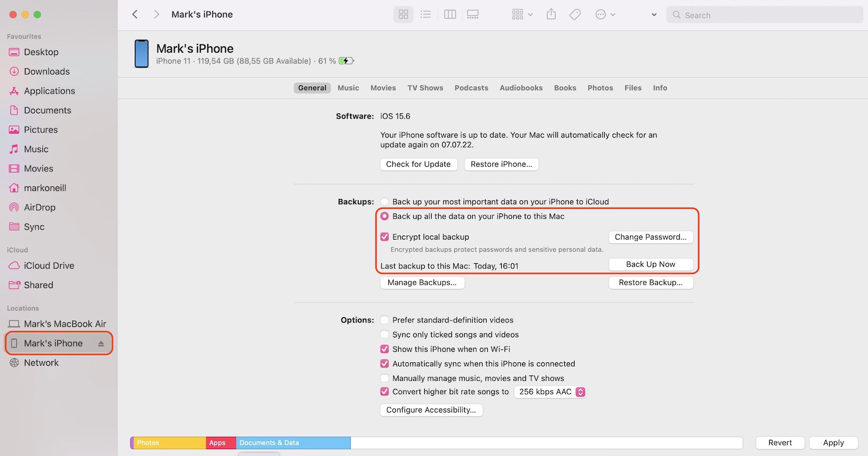Untick Encrypt local backup checkbox

coord(385,237)
